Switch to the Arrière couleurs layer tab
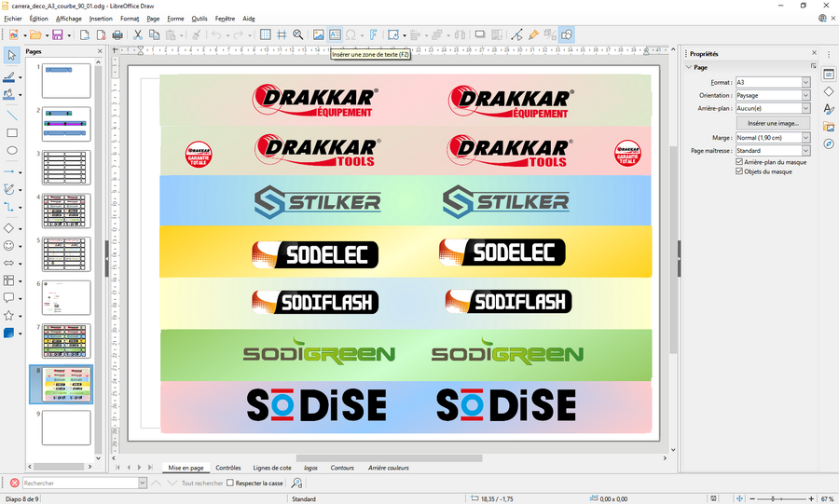This screenshot has height=504, width=839. tap(388, 468)
